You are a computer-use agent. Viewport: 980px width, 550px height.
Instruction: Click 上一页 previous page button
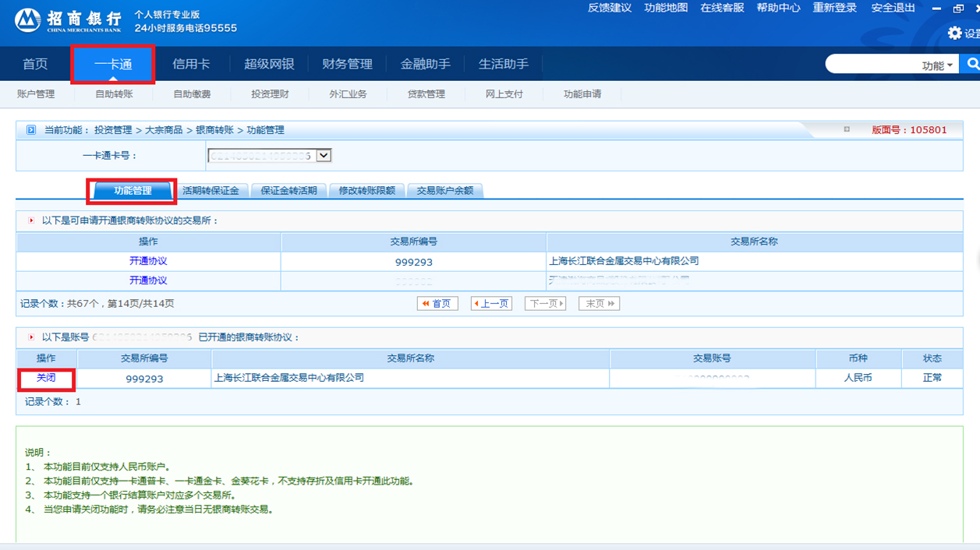pos(491,304)
